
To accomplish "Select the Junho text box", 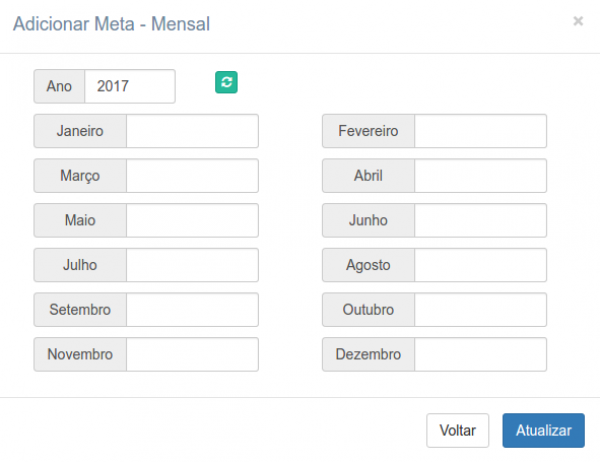I will click(x=480, y=220).
